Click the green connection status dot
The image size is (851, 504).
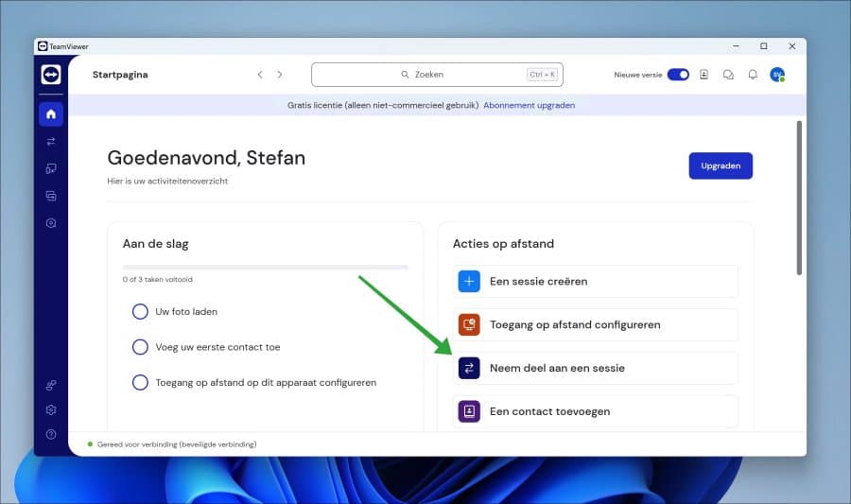click(x=90, y=444)
